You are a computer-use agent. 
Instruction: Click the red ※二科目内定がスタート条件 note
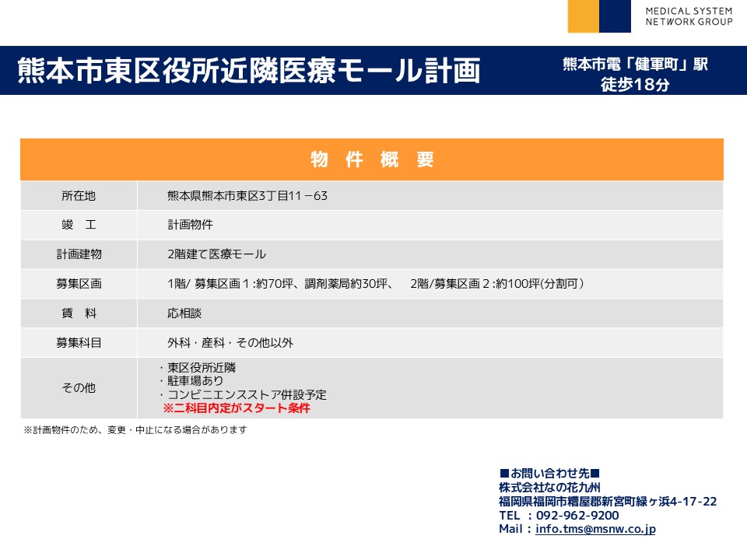point(236,408)
